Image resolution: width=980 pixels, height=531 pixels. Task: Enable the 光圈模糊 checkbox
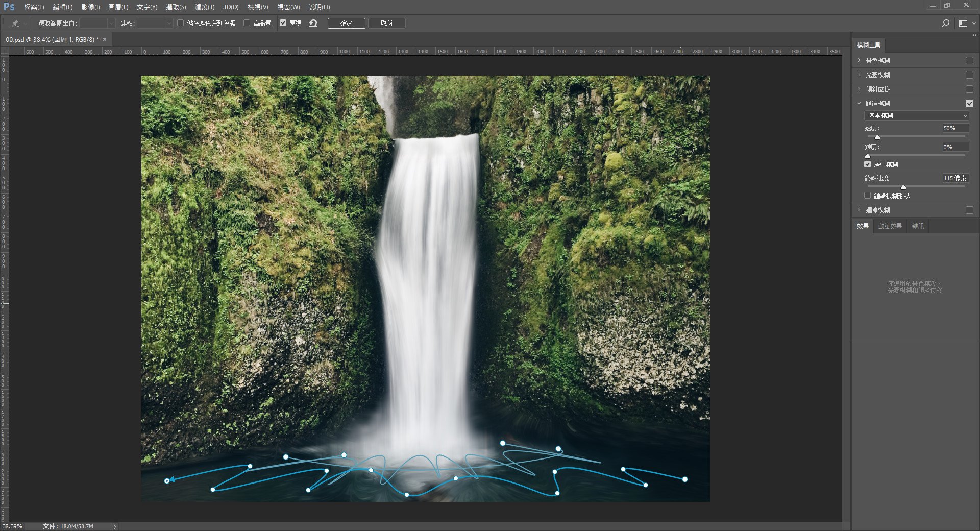(969, 75)
